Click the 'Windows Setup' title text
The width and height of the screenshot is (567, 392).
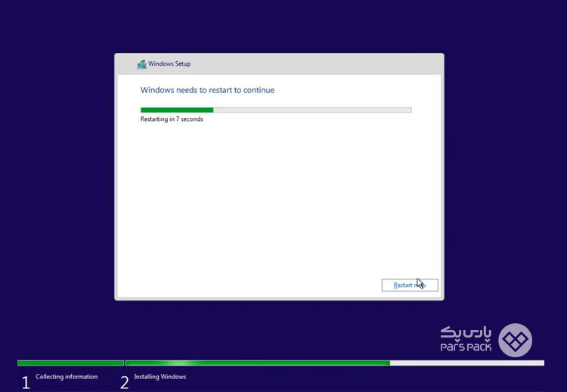[x=169, y=64]
